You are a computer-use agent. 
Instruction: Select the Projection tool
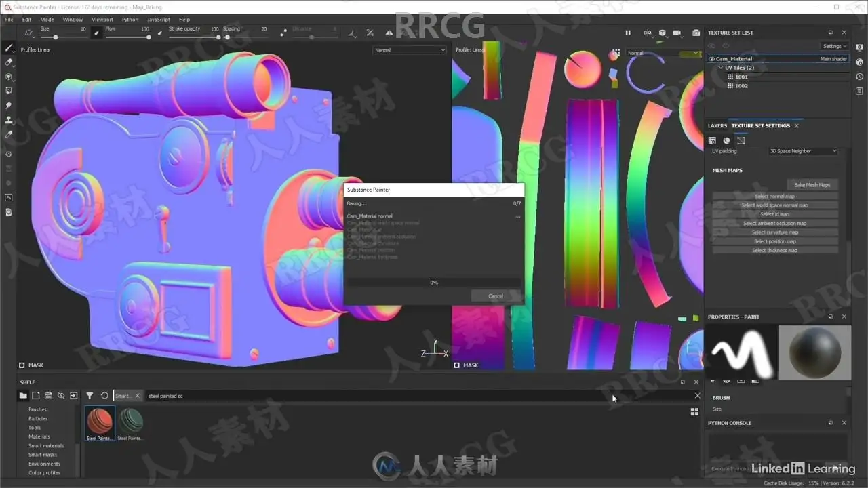9,77
